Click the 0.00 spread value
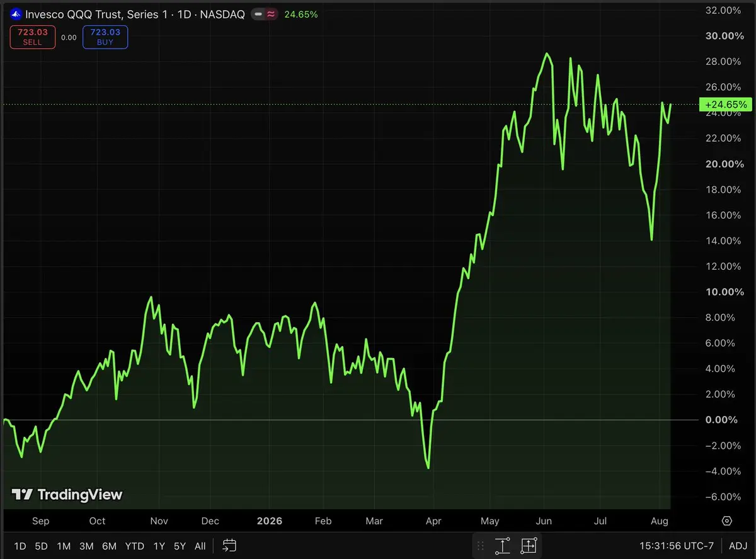 coord(69,37)
